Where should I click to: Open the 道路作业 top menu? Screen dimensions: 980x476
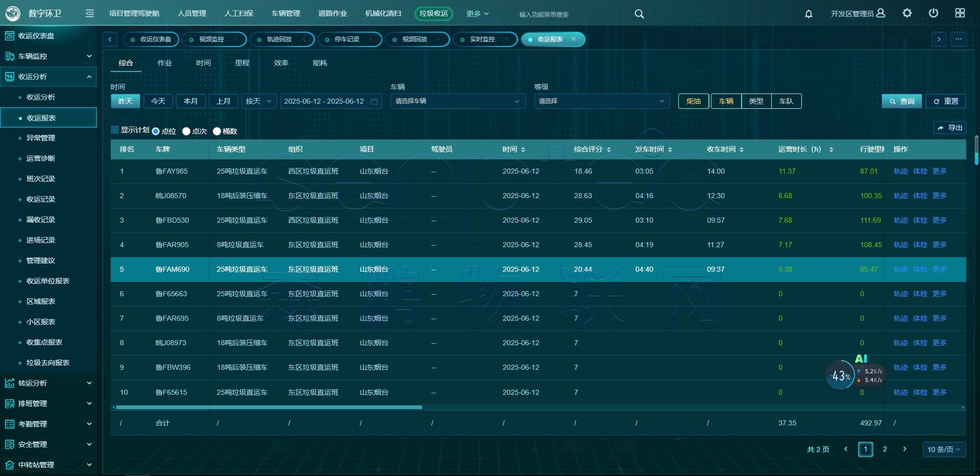[x=332, y=13]
